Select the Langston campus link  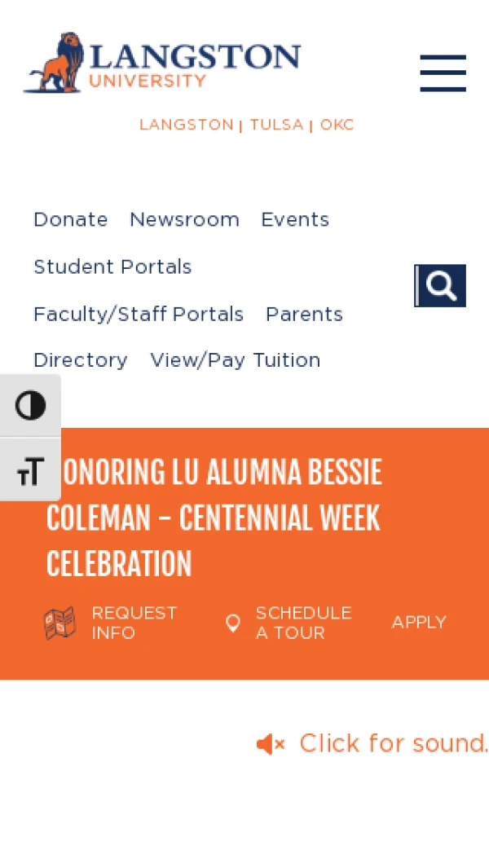pyautogui.click(x=186, y=125)
